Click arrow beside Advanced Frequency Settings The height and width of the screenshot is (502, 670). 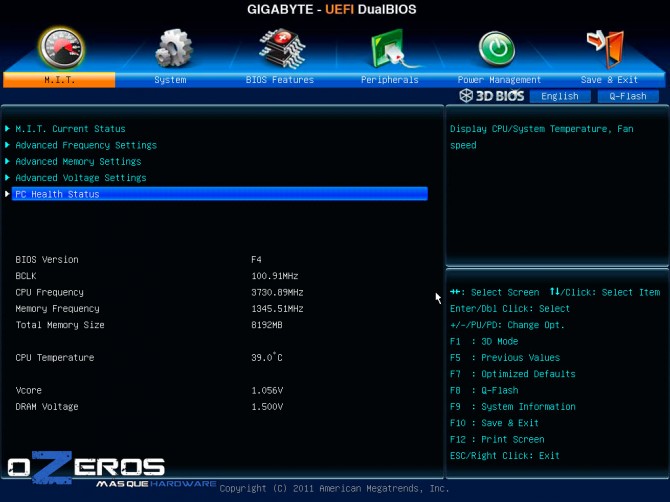pyautogui.click(x=7, y=145)
